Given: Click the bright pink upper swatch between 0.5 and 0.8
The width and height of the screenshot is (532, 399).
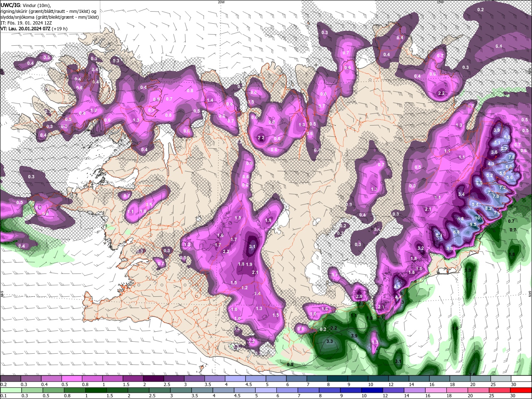Looking at the screenshot, I should coord(71,378).
